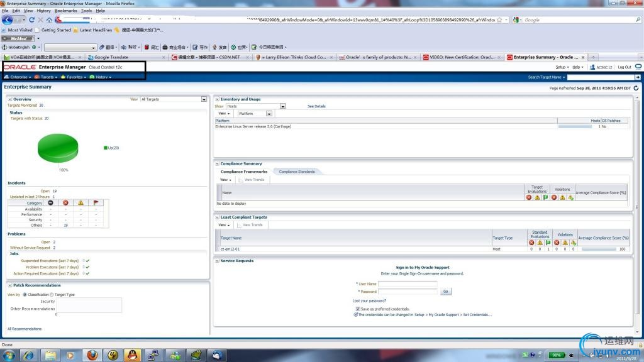
Task: Open Lost your password link
Action: (x=369, y=300)
